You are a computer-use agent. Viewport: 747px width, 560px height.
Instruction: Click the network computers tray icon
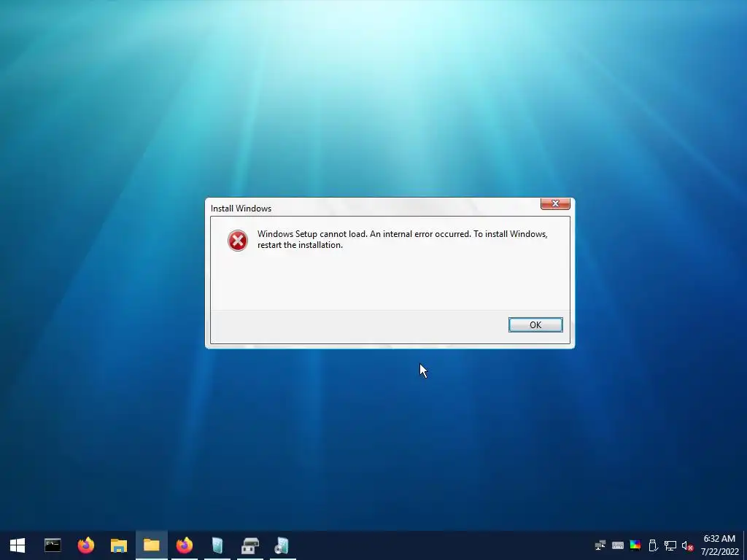pos(600,545)
